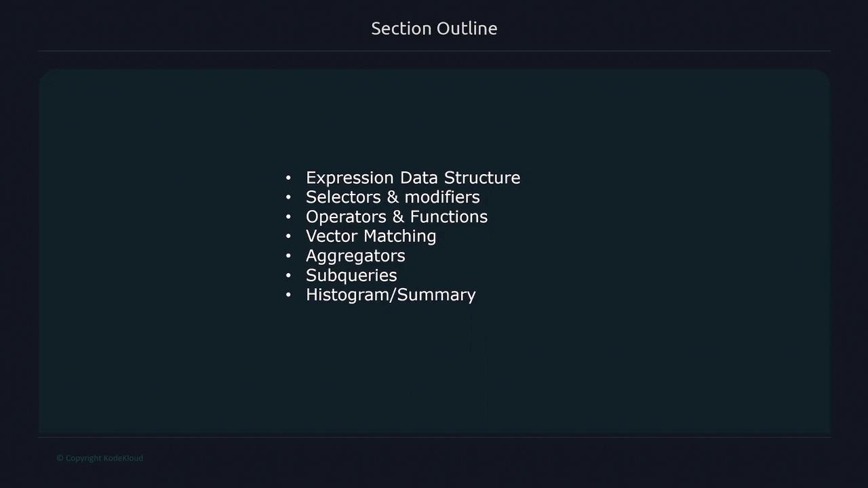868x488 pixels.
Task: Open the Operators & Functions topic
Action: tap(396, 217)
